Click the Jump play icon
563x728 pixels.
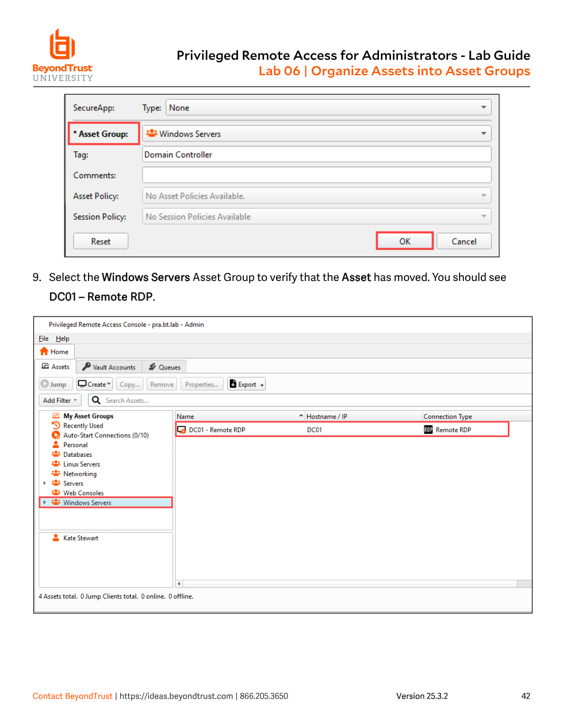[44, 384]
